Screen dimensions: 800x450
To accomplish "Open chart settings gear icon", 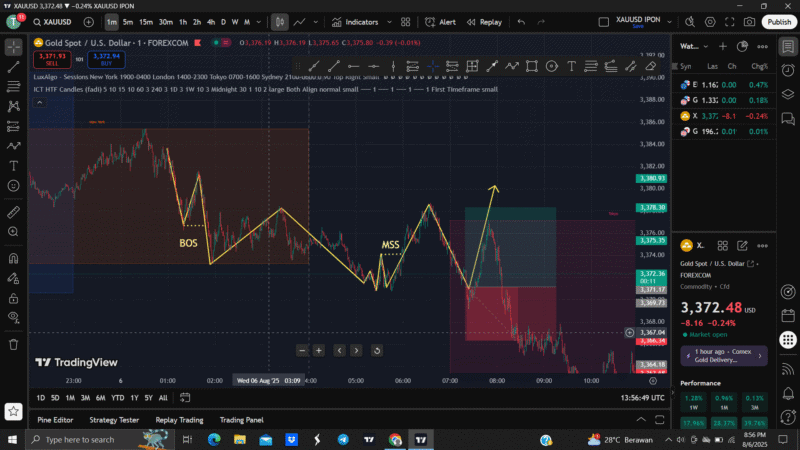I will (711, 22).
